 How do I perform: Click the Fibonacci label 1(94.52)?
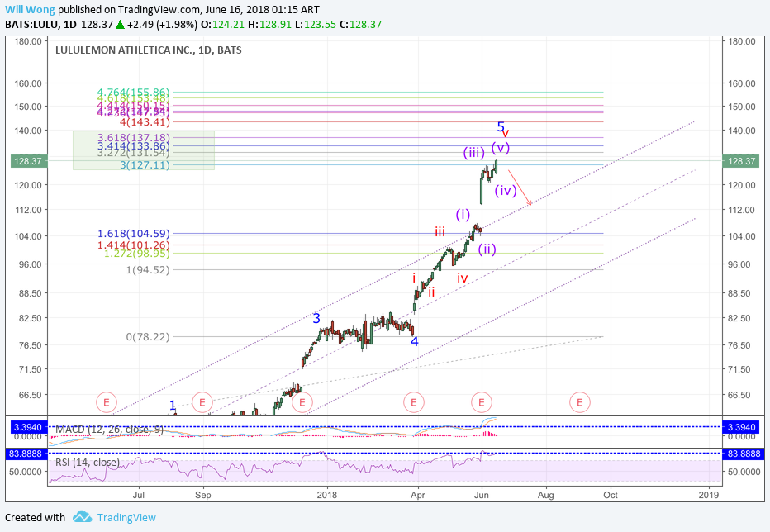tap(148, 269)
